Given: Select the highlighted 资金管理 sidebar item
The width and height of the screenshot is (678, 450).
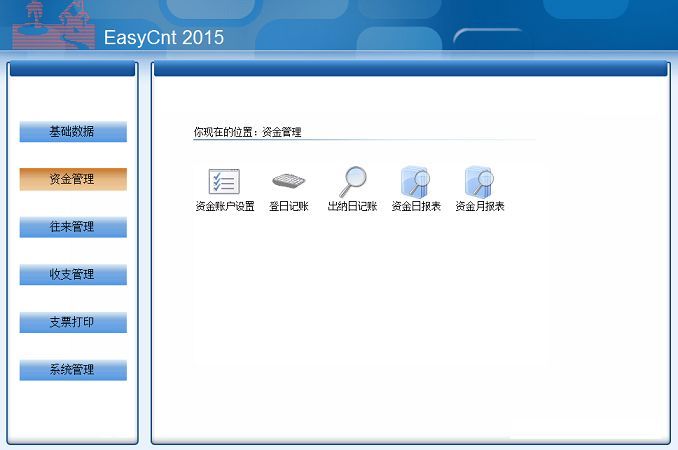Looking at the screenshot, I should (73, 180).
